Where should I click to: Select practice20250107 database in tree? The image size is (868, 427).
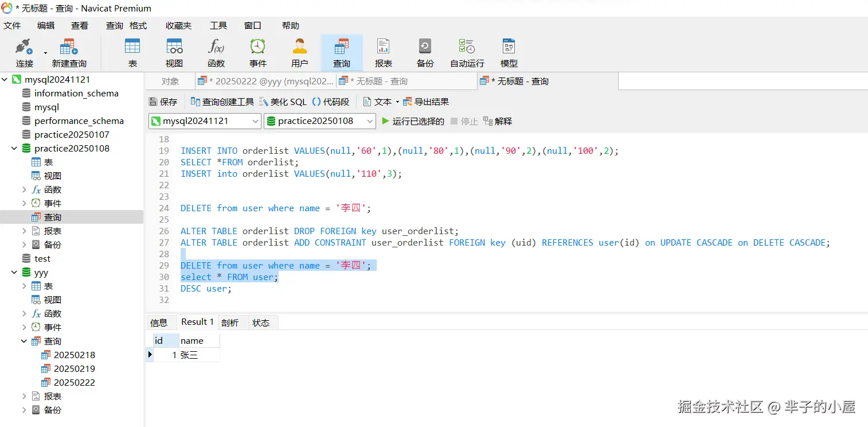click(72, 135)
